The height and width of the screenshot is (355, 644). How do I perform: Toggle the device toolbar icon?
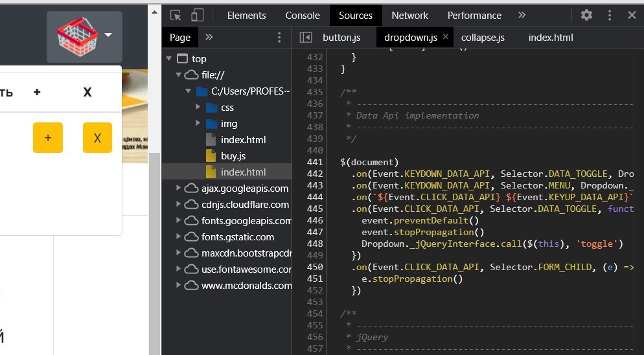197,15
